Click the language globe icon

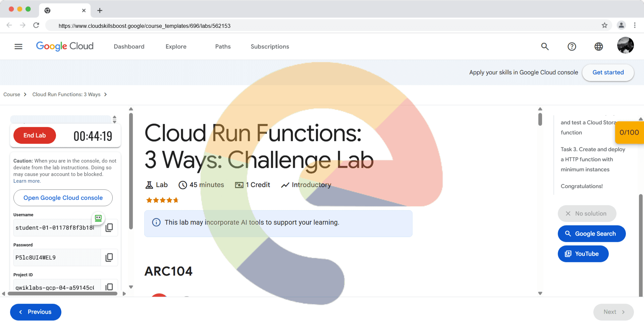pyautogui.click(x=598, y=47)
